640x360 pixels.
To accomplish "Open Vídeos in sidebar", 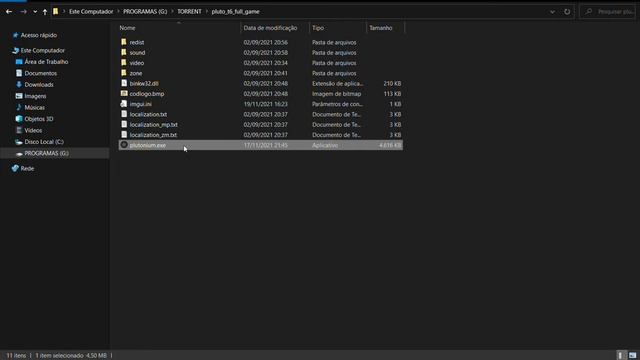I will tap(33, 131).
